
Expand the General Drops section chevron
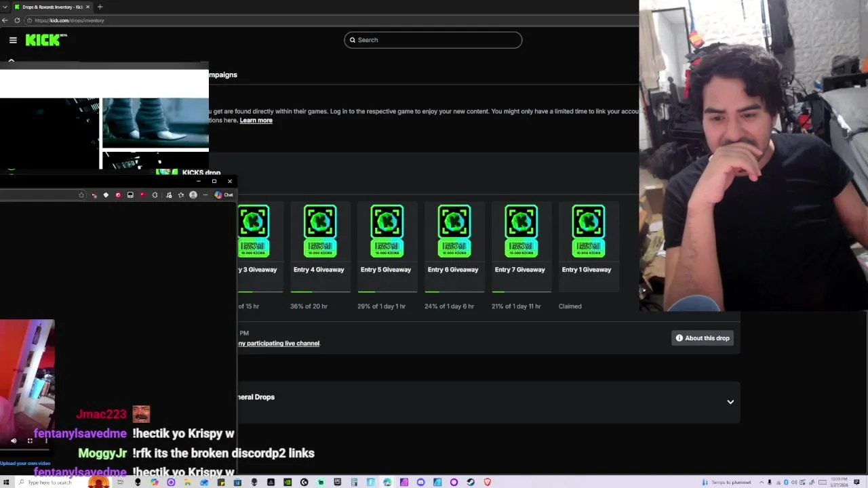(730, 402)
